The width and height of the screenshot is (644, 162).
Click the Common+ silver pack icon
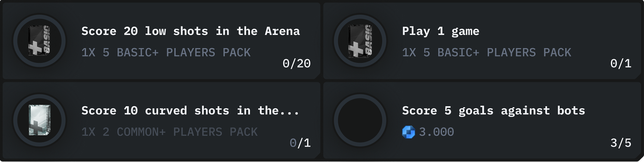[40, 120]
